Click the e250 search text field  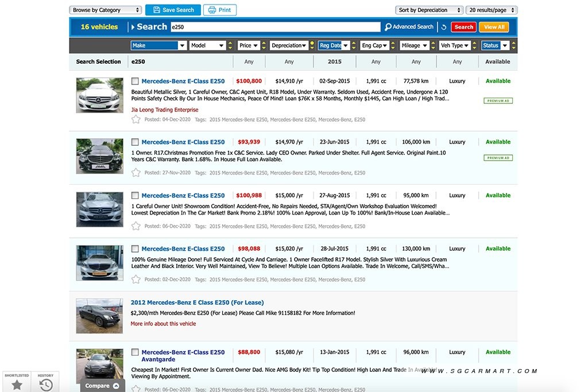275,27
